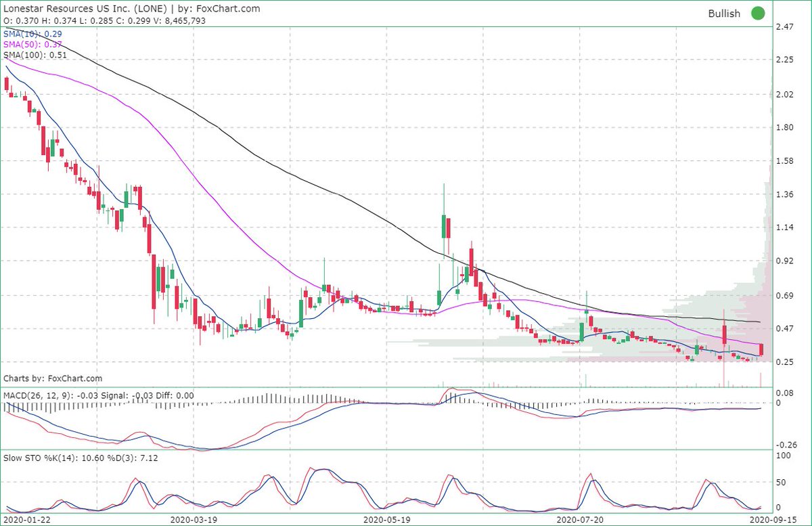Viewport: 812px width, 526px height.
Task: Select the 2020-05-19 date label
Action: (386, 520)
